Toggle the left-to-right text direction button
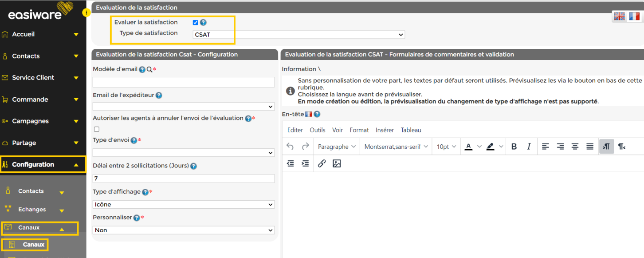 pyautogui.click(x=606, y=147)
